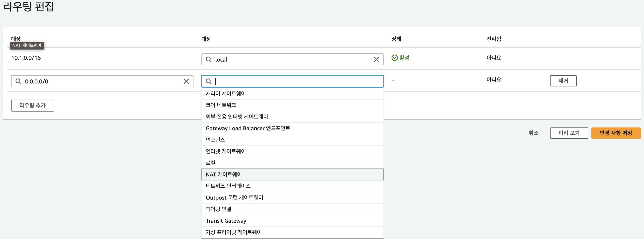Open 미리 보기 preview

[569, 133]
